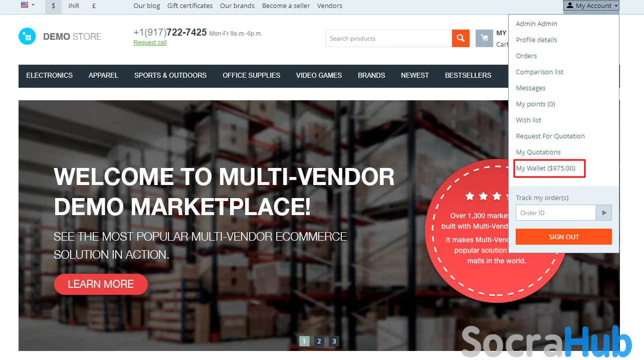Click the orange search magnifier button
This screenshot has width=644, height=360.
click(461, 39)
